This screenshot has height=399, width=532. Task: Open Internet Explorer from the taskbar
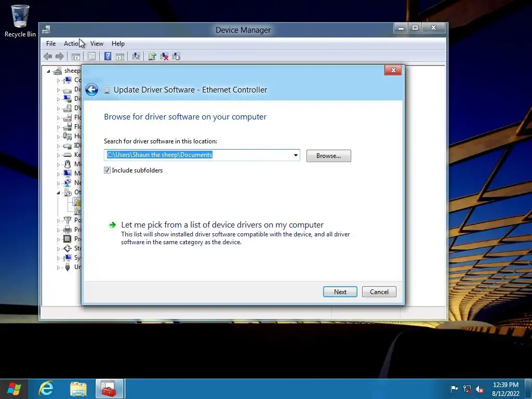click(46, 389)
